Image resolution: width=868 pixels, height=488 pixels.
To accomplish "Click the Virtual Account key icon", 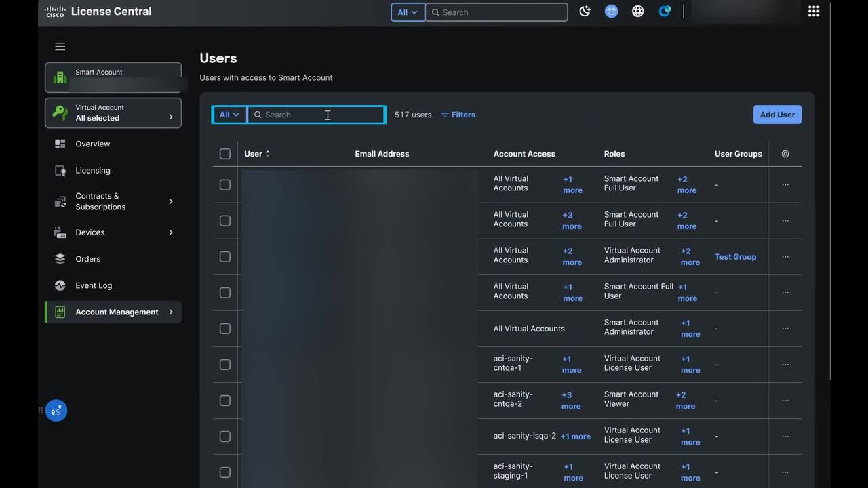I will [x=60, y=113].
